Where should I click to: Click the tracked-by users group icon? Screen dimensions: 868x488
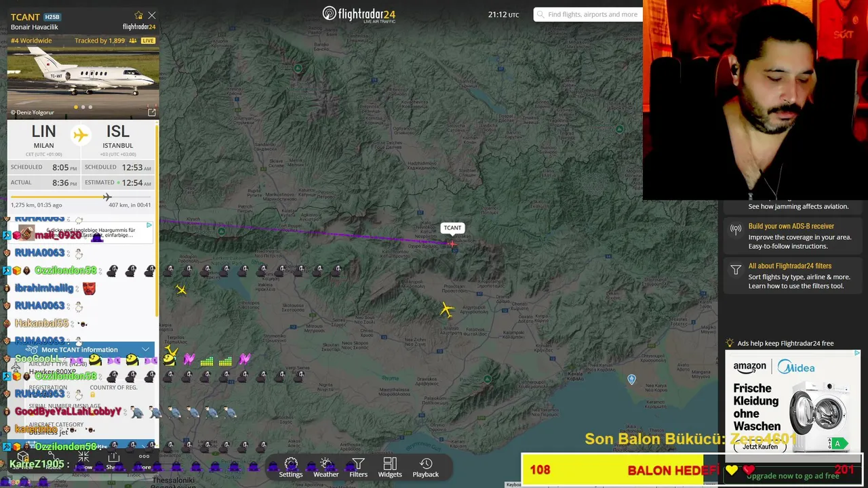pos(134,41)
